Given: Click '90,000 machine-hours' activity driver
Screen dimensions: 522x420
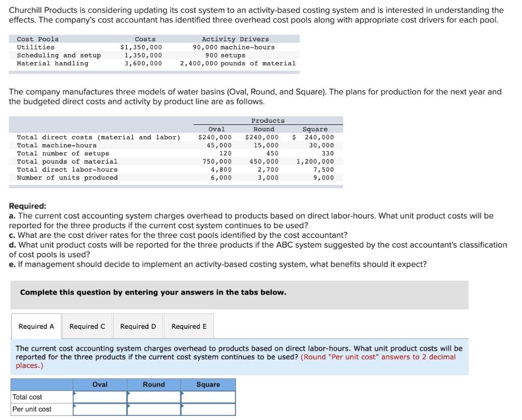Looking at the screenshot, I should coord(233,47).
